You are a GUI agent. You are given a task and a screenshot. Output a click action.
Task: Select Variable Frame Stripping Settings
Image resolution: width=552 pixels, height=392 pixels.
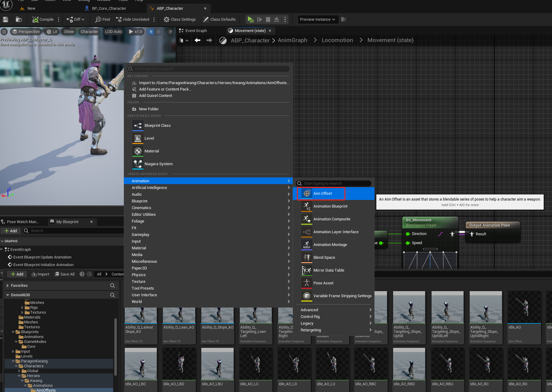tap(334, 296)
